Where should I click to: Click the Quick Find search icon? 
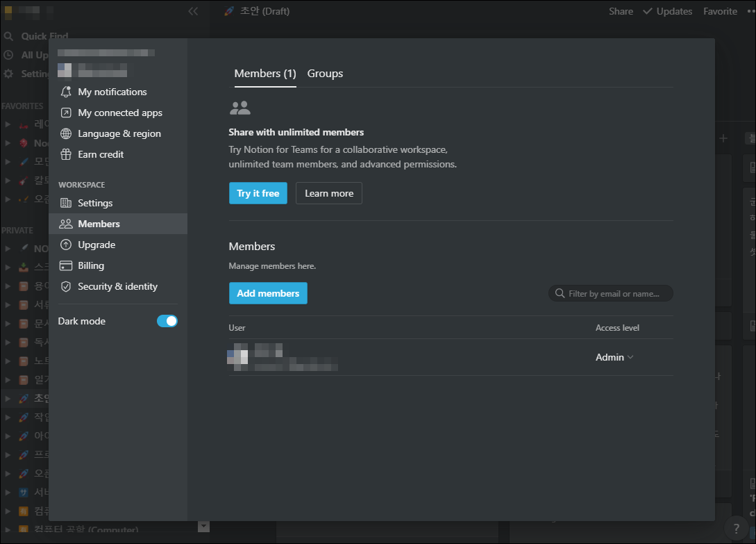8,36
